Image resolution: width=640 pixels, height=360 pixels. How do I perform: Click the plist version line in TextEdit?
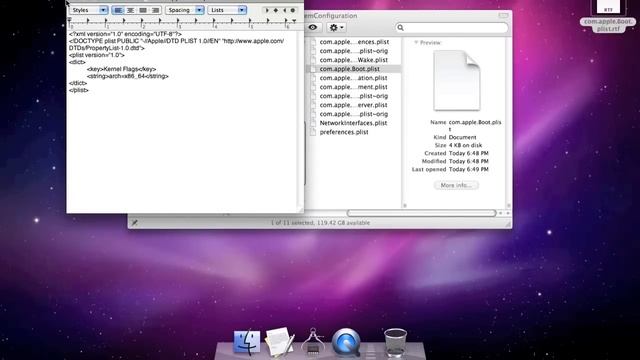pos(97,55)
